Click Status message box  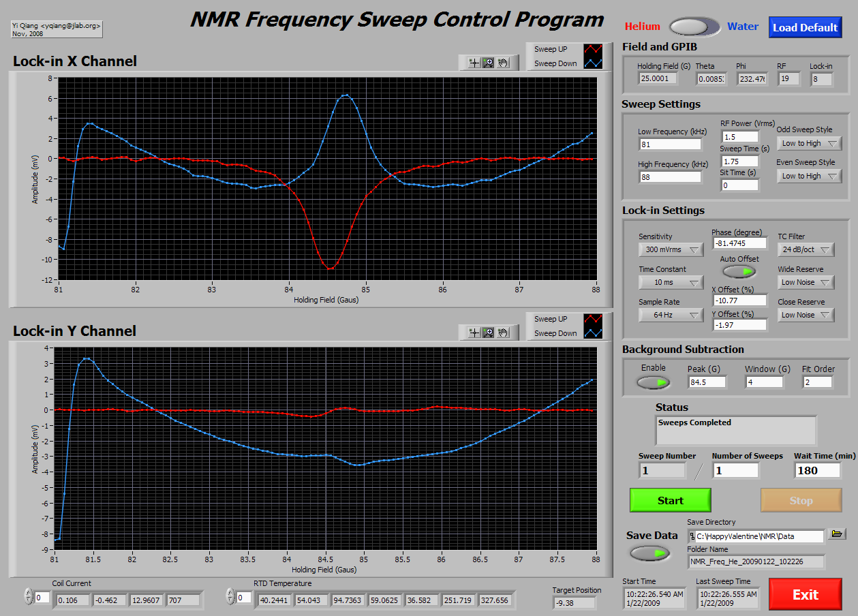tap(736, 430)
